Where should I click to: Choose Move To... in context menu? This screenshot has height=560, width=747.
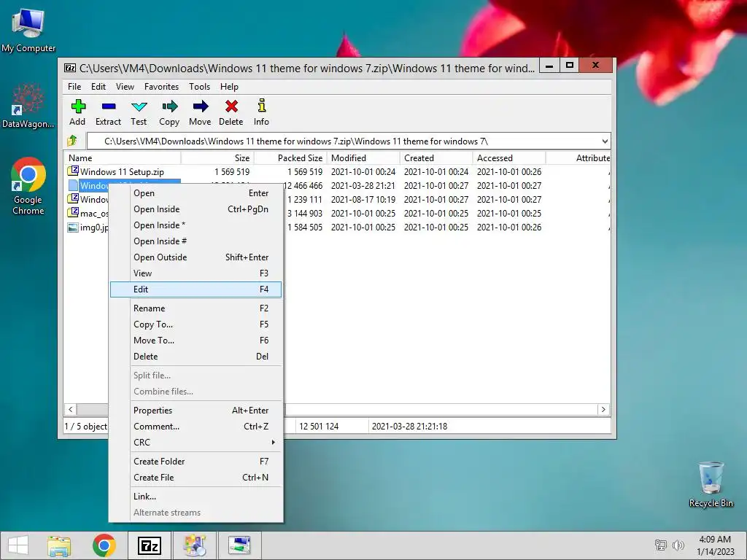[x=196, y=341]
